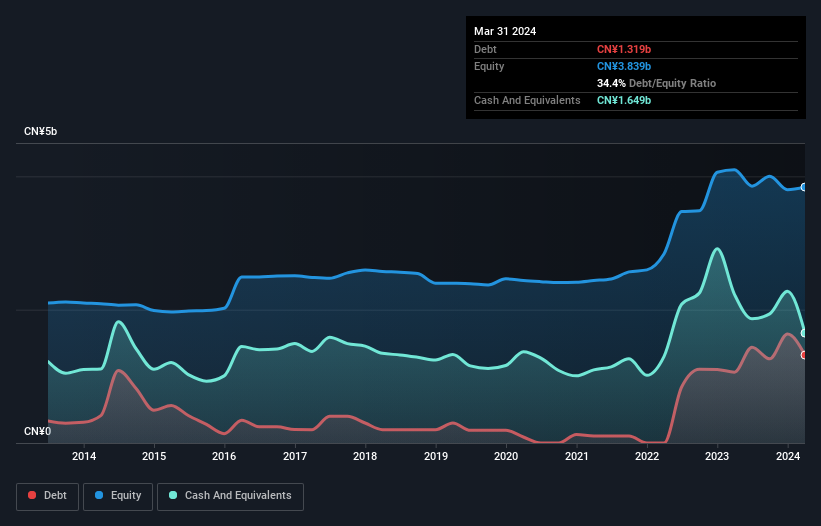Click the tooltip Debt row label
821x526 pixels.
(485, 49)
